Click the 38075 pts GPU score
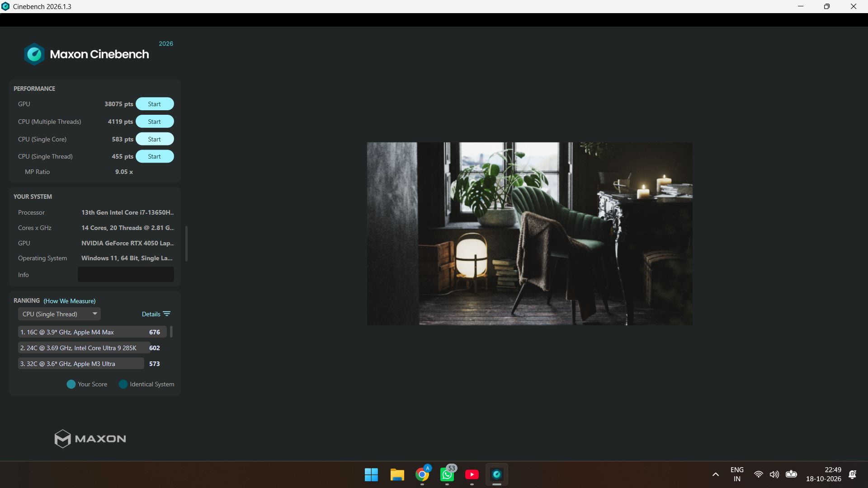 (118, 104)
